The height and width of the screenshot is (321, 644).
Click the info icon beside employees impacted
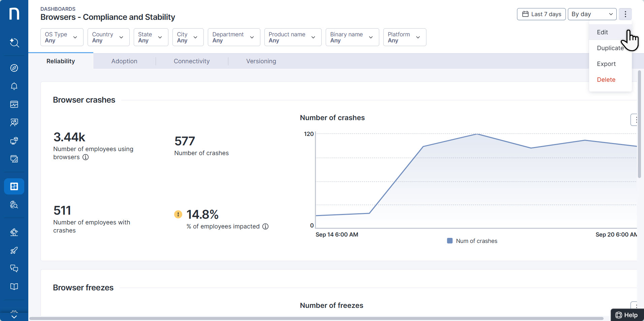click(x=265, y=226)
